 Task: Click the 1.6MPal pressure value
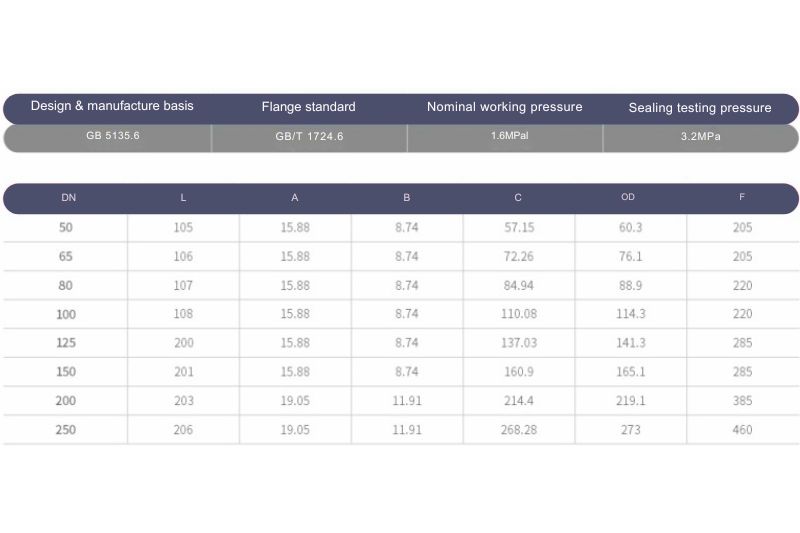[x=505, y=135]
